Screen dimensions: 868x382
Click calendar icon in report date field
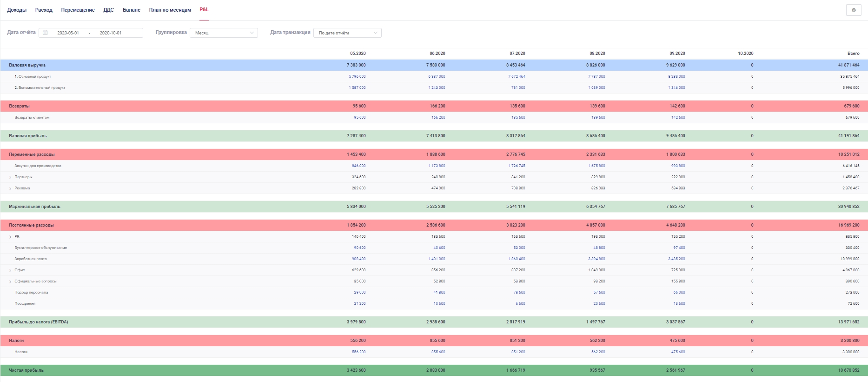(x=45, y=33)
